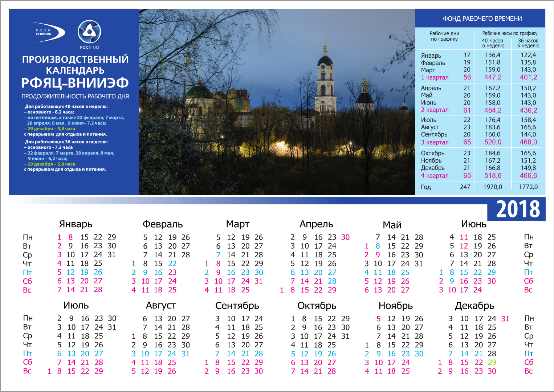The image size is (554, 392).
Task: Click the round Rosatom logo
Action: pos(89,32)
